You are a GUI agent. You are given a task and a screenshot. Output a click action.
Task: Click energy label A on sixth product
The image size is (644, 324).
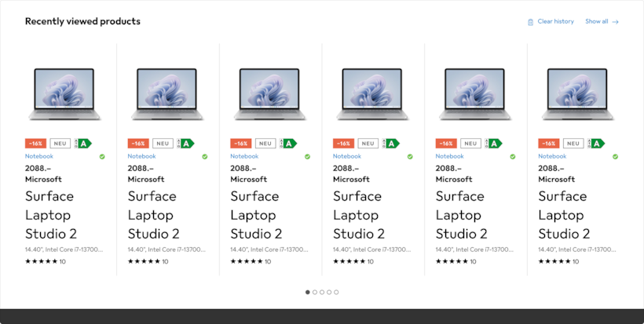click(596, 144)
